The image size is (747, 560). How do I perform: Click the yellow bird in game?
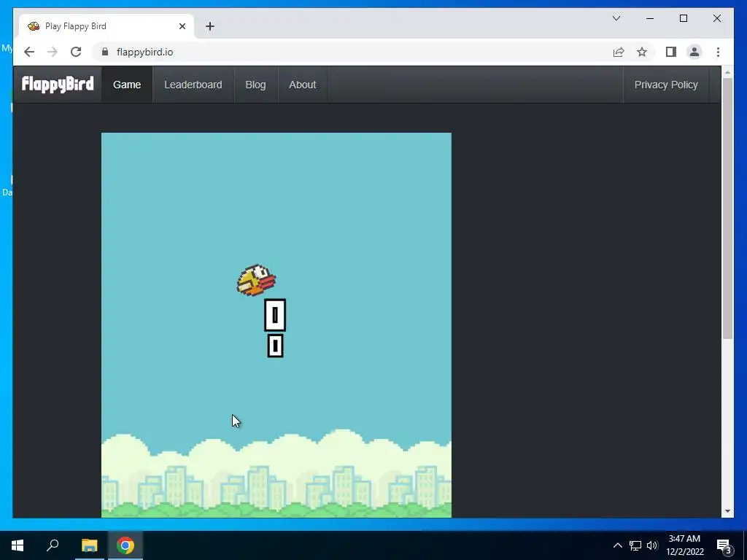(256, 280)
